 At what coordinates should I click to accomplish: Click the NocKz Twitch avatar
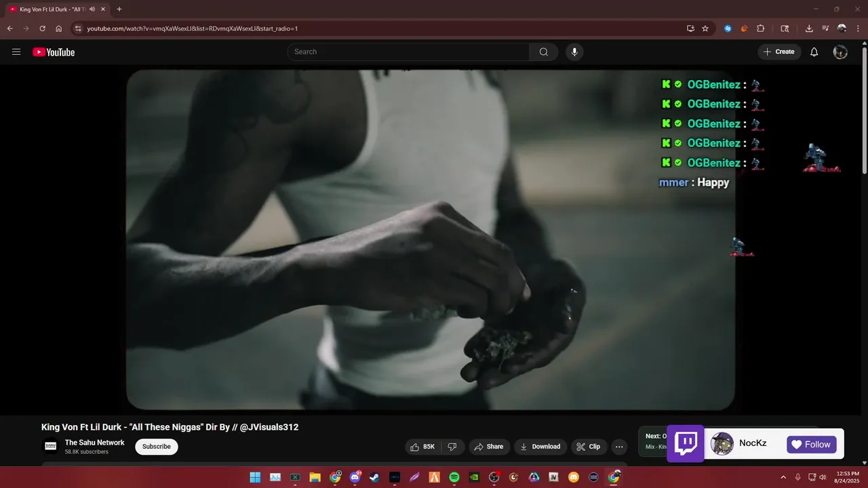pos(722,444)
